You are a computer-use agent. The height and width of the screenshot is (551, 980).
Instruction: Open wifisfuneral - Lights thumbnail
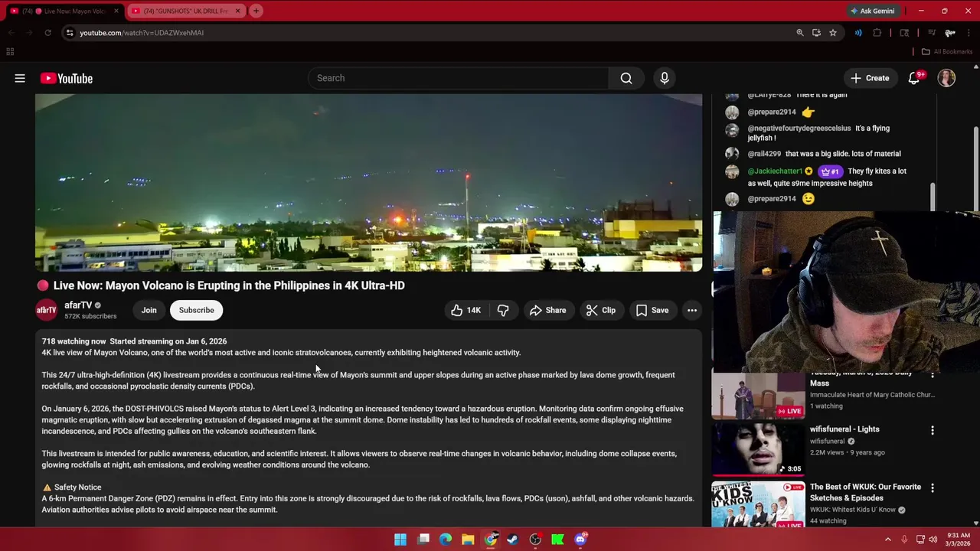tap(758, 450)
